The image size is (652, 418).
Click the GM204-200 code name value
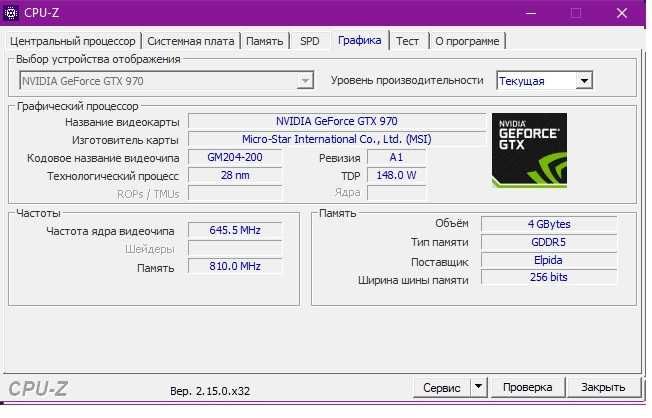[x=235, y=158]
